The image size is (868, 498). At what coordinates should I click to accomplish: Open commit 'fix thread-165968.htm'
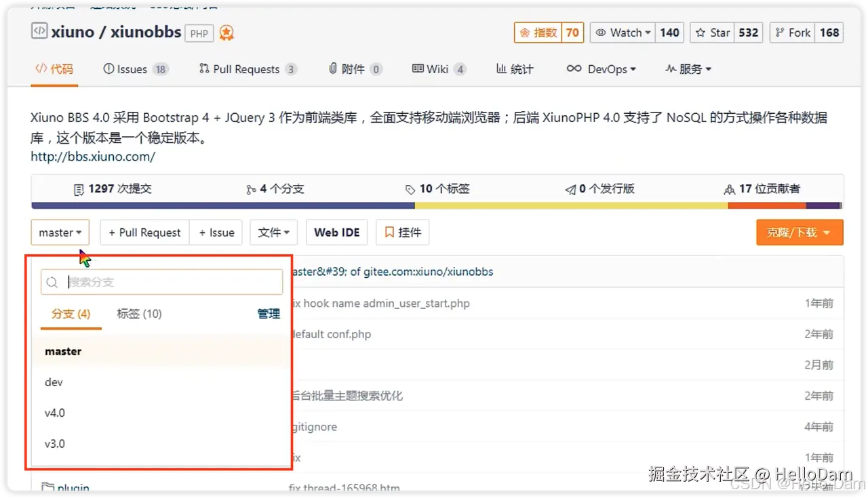344,488
